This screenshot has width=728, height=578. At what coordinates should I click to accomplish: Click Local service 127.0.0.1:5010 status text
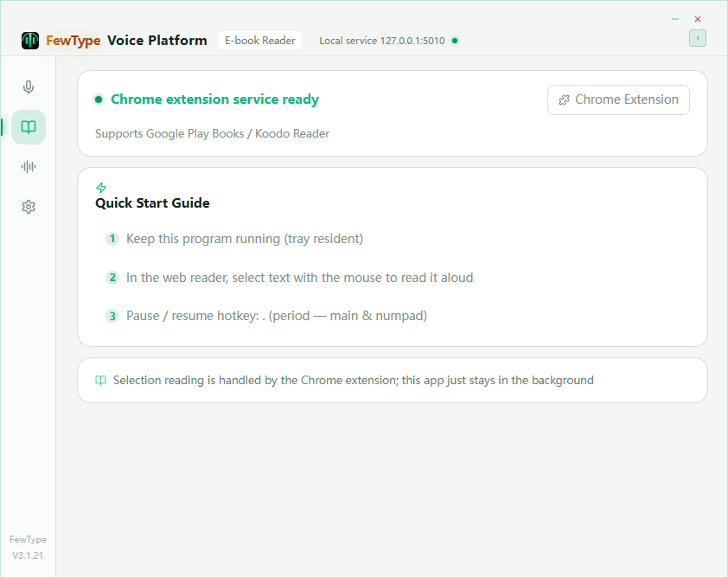(381, 41)
